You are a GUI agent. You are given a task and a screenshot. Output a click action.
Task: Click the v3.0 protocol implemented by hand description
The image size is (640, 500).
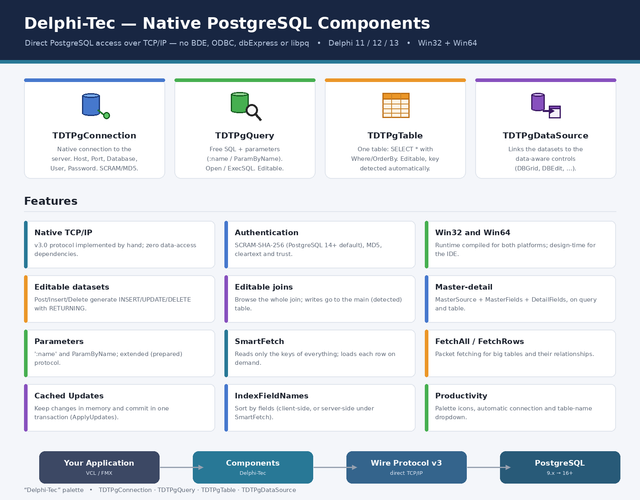click(115, 249)
